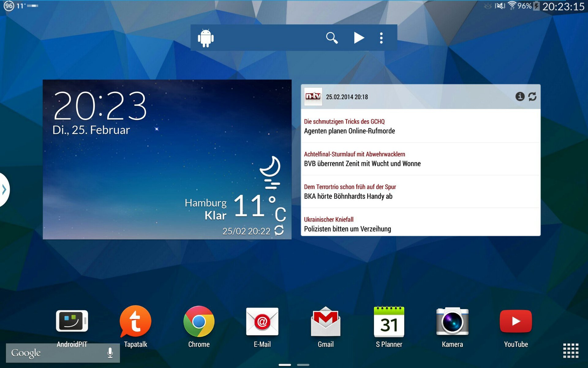Tap the muted sound status icon
Viewport: 588px width, 368px height.
(500, 6)
